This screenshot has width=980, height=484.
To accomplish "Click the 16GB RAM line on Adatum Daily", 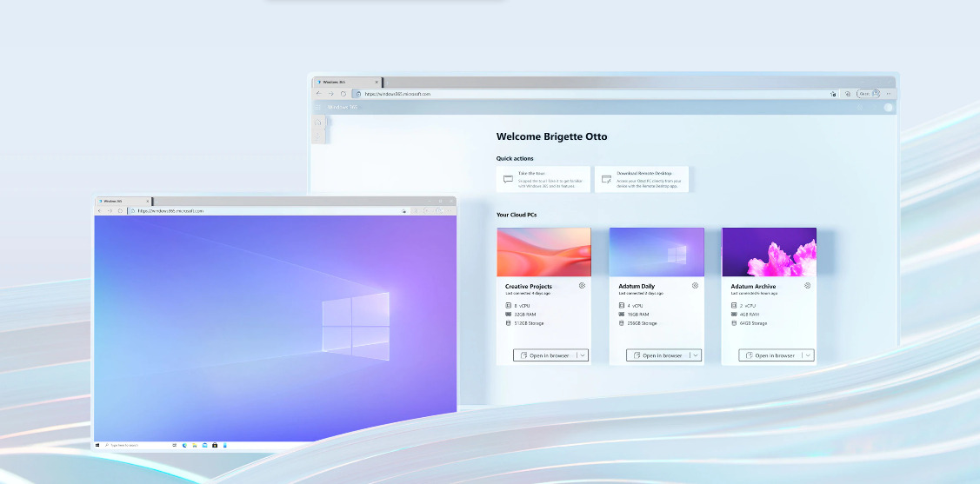I will point(635,315).
